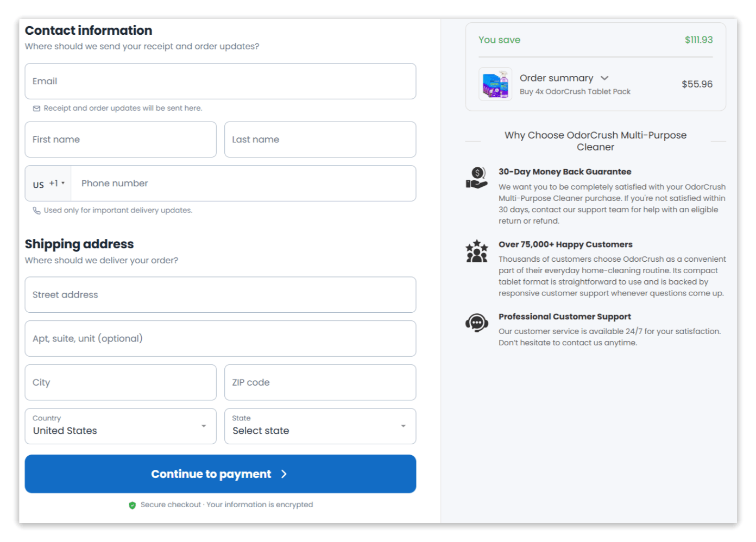This screenshot has width=756, height=542.
Task: Open the US +1 country code selector
Action: 48,184
